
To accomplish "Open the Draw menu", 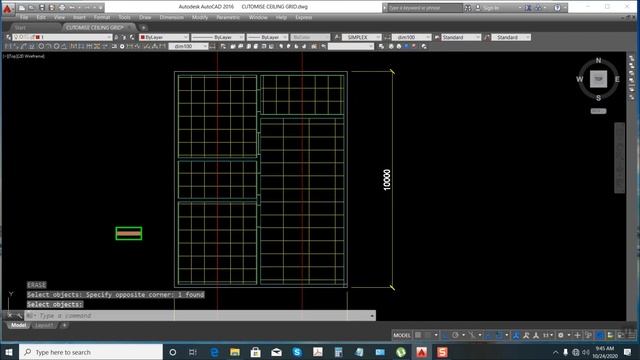I will 145,18.
